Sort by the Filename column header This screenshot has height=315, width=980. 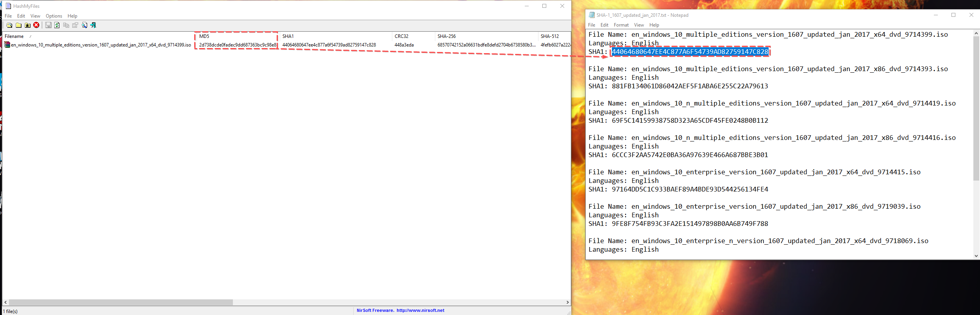coord(98,36)
